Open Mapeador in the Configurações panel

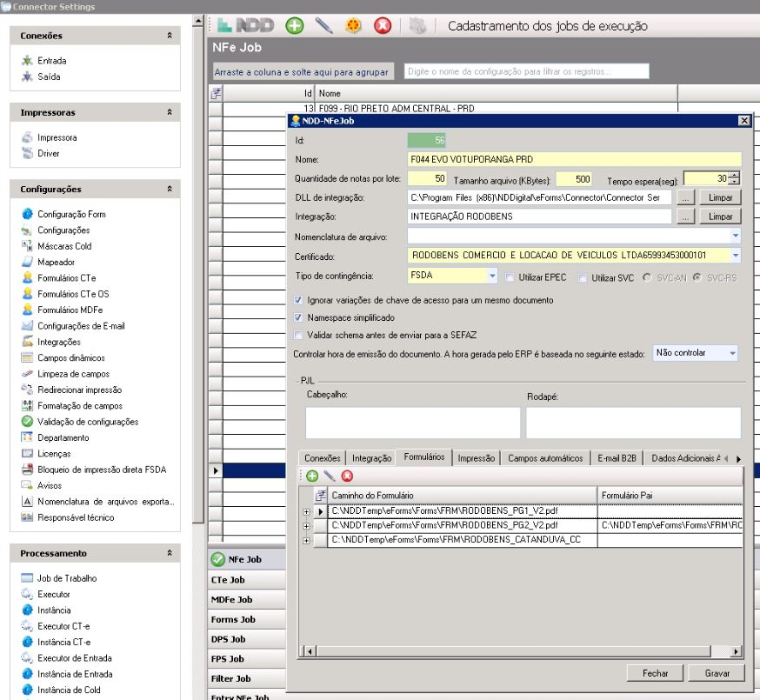[x=56, y=262]
